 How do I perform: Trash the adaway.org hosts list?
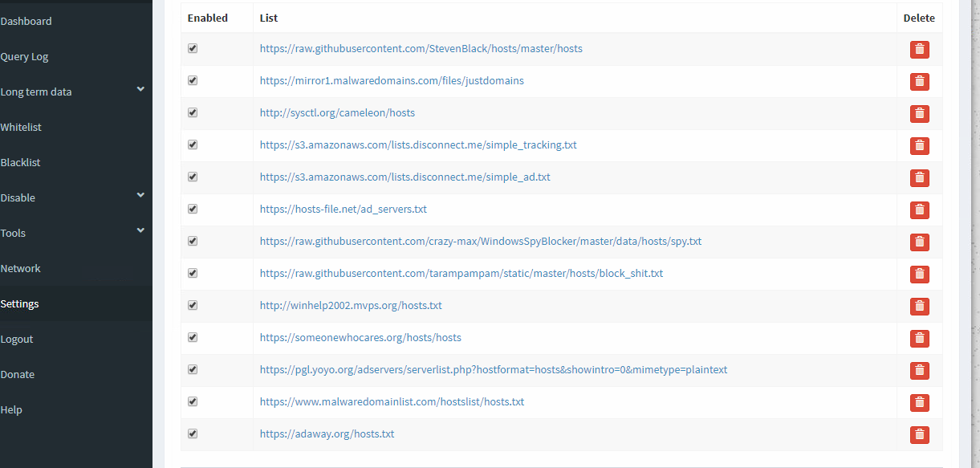coord(919,435)
